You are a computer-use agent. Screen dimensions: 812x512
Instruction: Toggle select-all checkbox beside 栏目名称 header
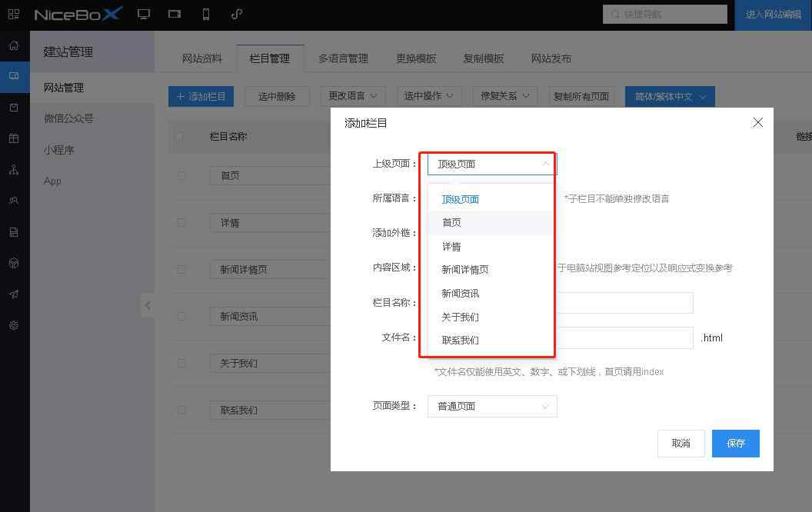pos(180,136)
